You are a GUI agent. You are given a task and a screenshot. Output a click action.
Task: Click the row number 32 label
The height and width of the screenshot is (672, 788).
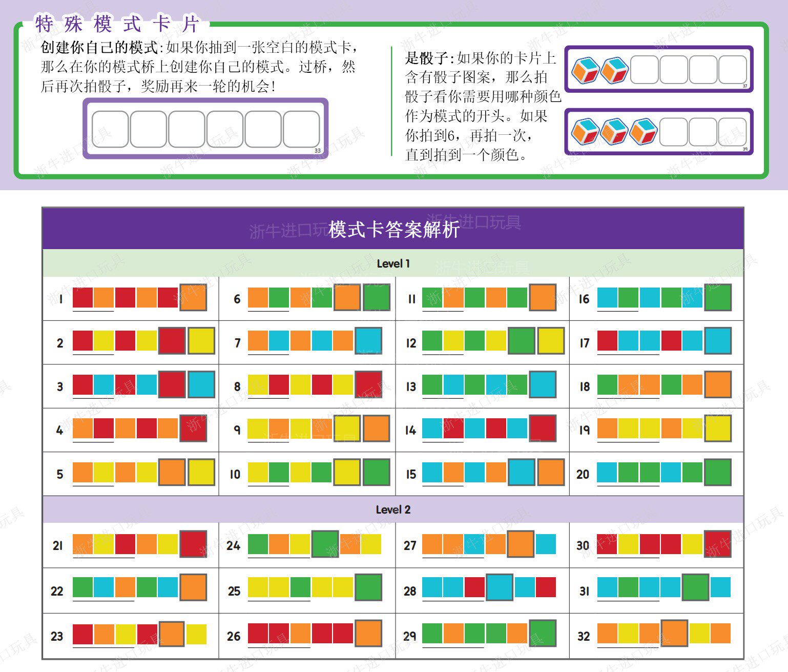[x=584, y=636]
